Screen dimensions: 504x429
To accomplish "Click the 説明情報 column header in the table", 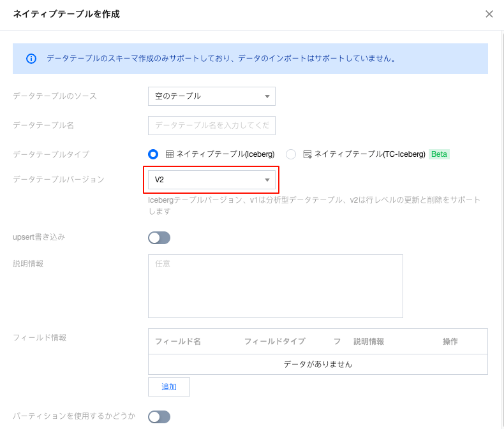I will click(x=369, y=342).
